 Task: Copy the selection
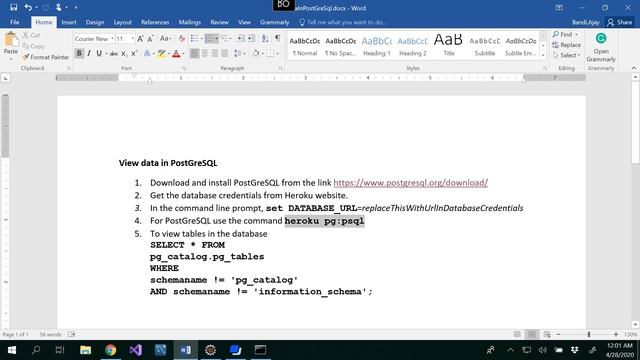coord(33,46)
